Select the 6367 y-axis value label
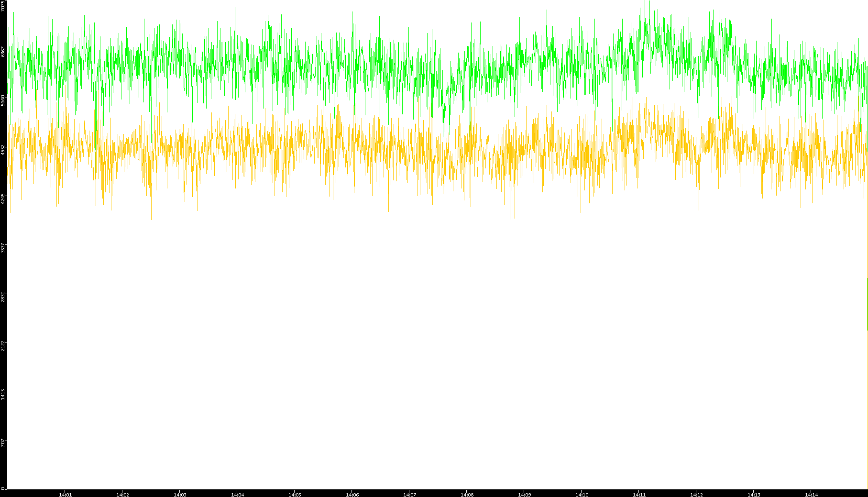868x497 pixels. (3, 52)
